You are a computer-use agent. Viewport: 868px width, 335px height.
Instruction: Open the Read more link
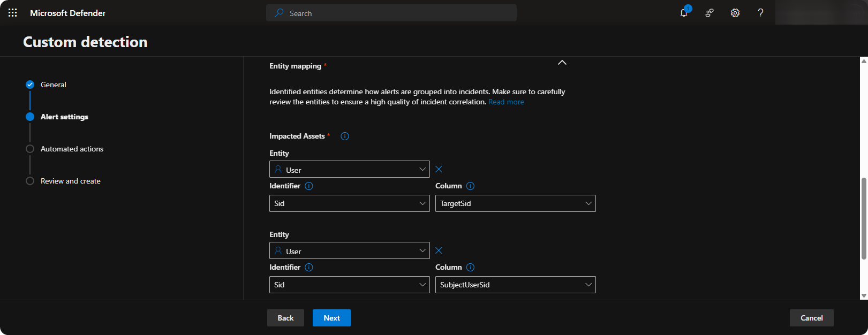(506, 102)
